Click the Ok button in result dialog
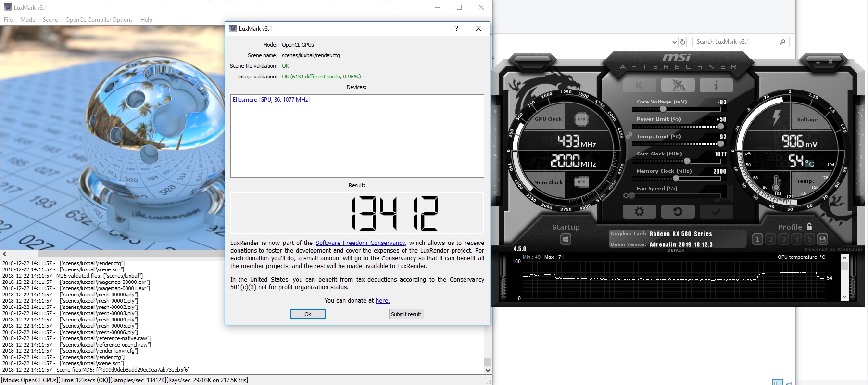 [x=308, y=314]
